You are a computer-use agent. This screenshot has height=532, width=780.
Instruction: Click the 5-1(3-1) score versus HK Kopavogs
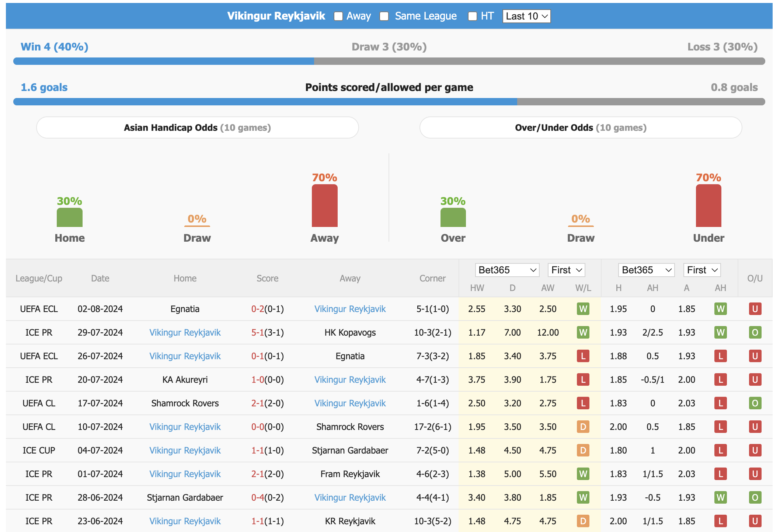click(267, 332)
